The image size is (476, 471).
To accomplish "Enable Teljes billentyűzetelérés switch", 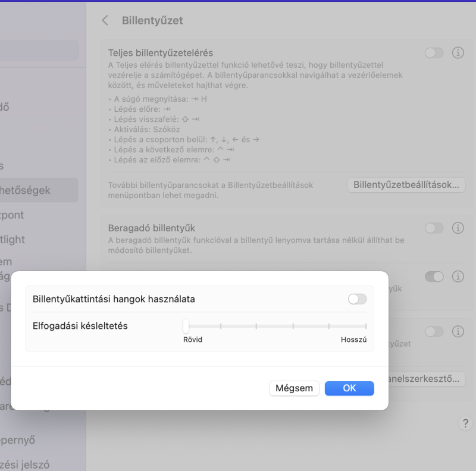I will 434,53.
